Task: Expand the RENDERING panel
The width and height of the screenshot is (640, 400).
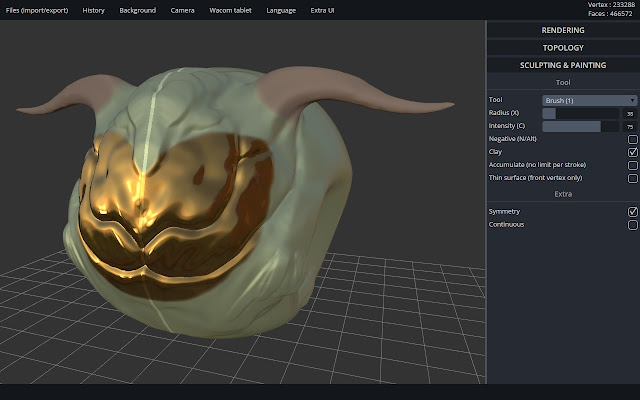Action: click(x=563, y=30)
